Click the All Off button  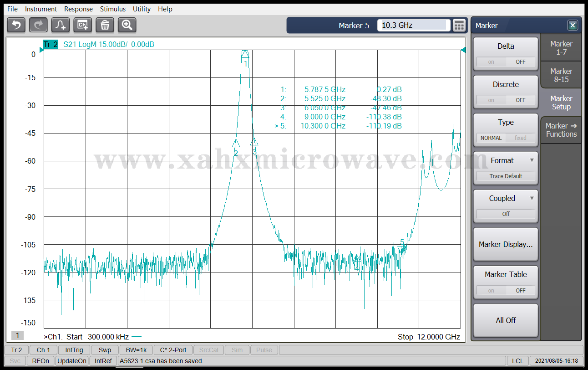coord(506,320)
